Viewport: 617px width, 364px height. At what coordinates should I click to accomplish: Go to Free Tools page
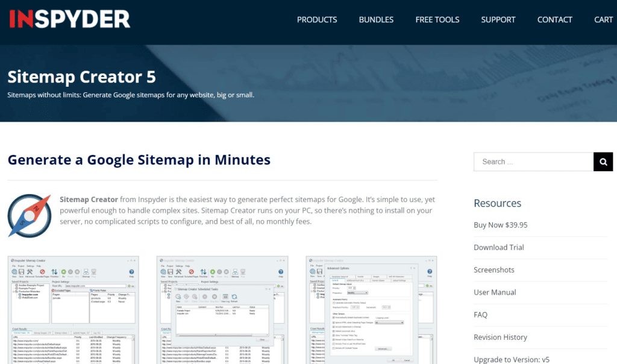(x=437, y=20)
